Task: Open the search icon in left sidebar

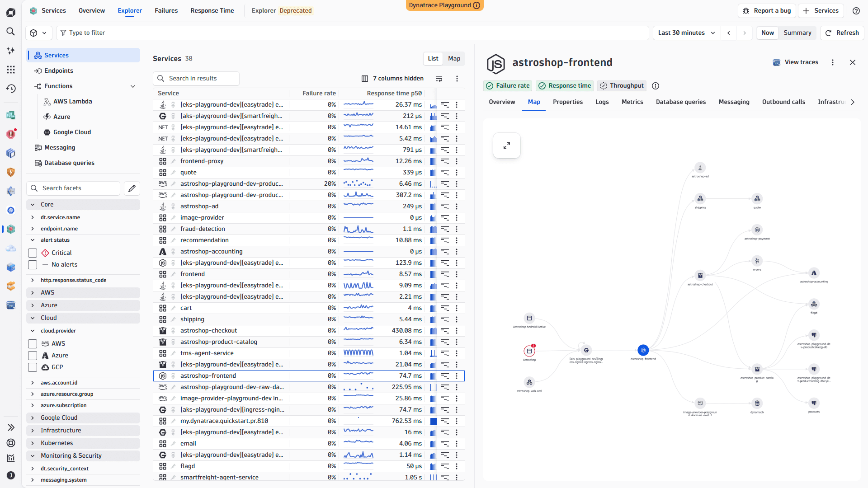Action: [x=11, y=32]
